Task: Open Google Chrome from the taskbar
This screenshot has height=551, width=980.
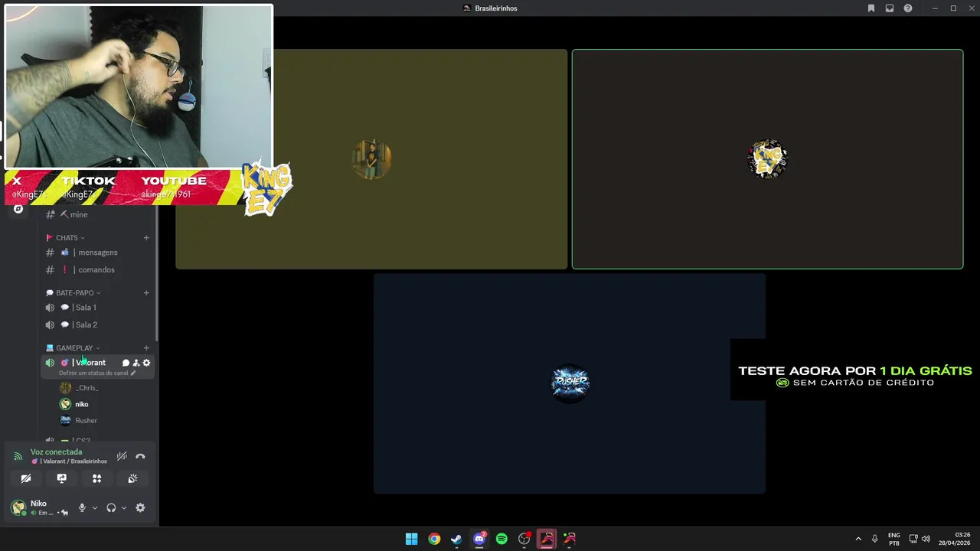Action: tap(434, 539)
